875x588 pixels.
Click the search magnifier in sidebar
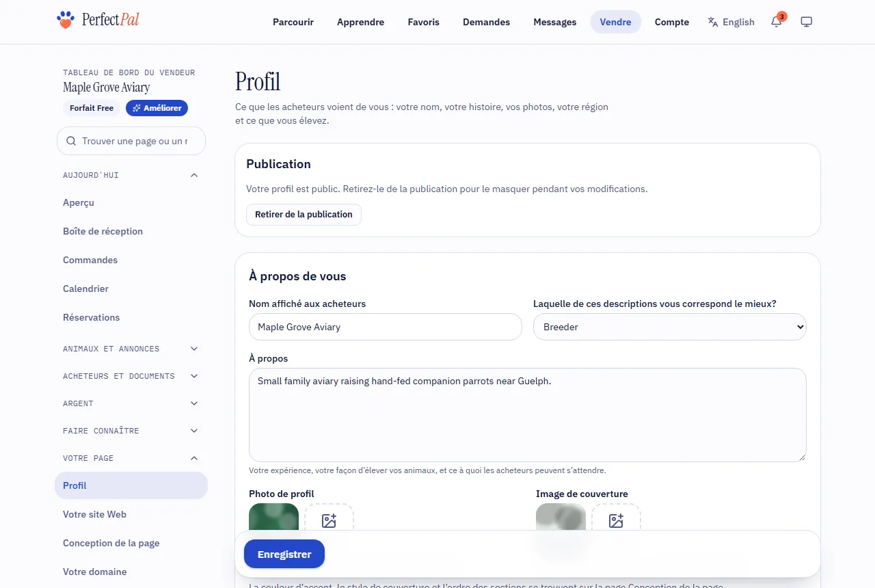click(71, 141)
